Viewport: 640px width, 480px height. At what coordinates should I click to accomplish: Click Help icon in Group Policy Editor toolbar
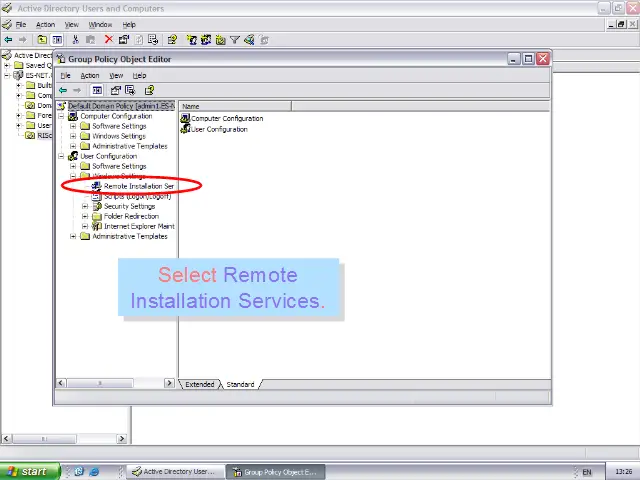[149, 90]
